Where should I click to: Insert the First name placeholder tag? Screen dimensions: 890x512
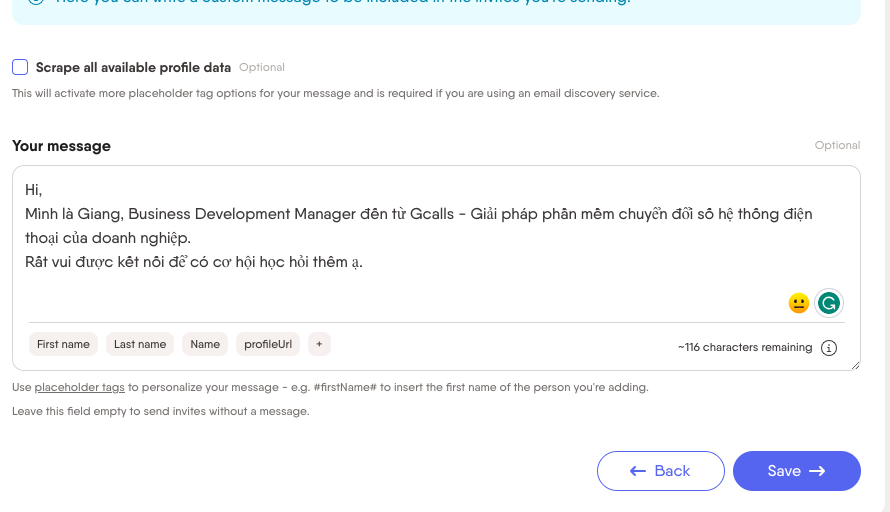[x=63, y=344]
